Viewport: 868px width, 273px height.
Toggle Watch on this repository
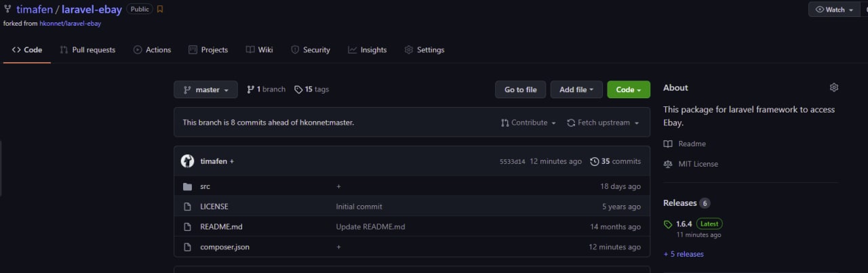point(834,9)
